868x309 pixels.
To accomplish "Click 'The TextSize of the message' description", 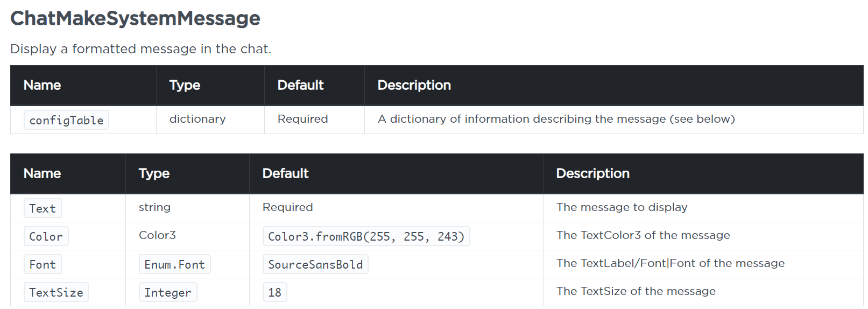I will tap(636, 291).
